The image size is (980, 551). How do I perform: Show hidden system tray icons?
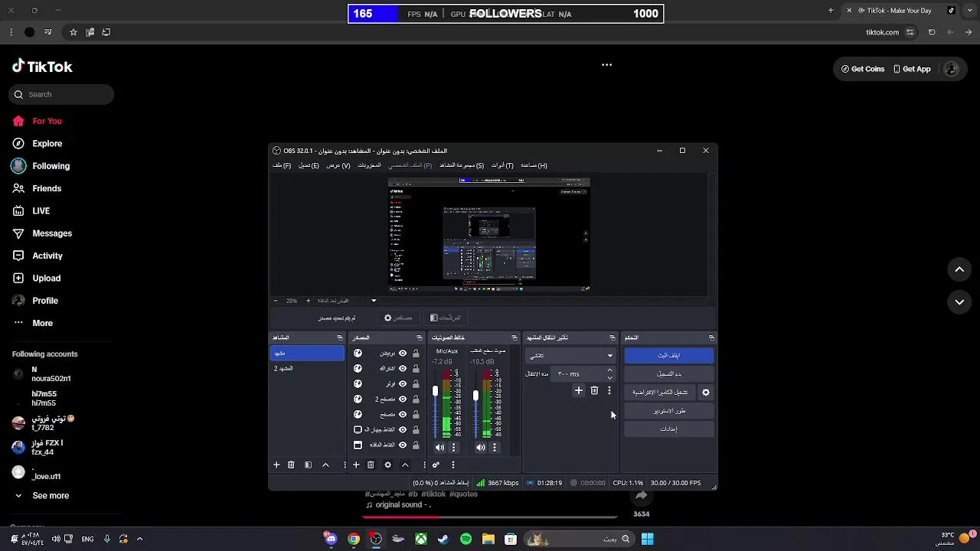click(139, 539)
